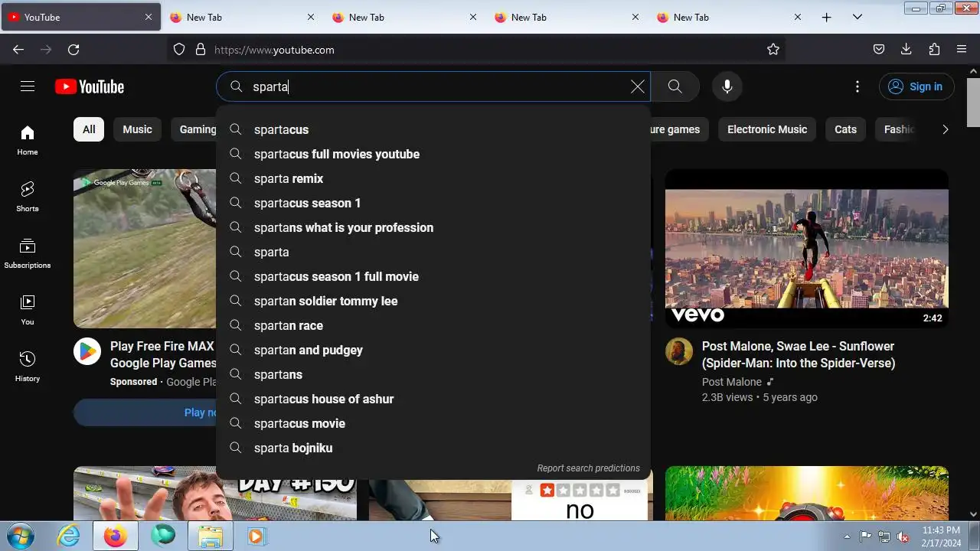Viewport: 980px width, 551px height.
Task: Open Subscriptions in the sidebar
Action: click(28, 253)
